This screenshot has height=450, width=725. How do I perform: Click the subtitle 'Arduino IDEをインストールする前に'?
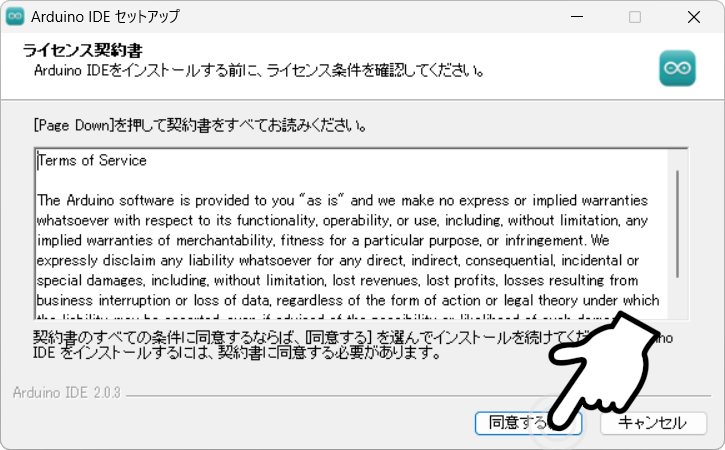tap(259, 70)
